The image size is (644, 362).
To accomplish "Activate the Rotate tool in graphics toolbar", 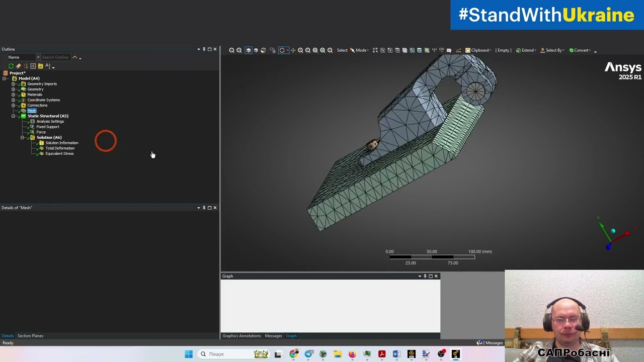I will point(282,50).
